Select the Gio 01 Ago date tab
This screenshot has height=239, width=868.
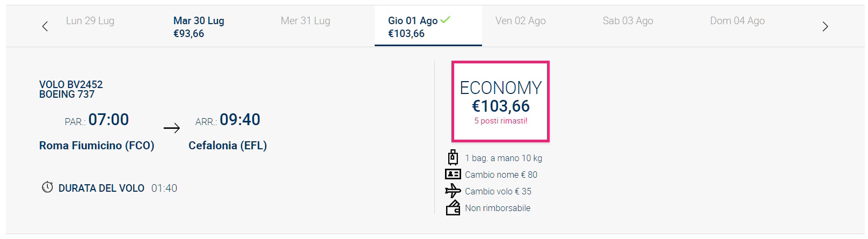(x=428, y=26)
